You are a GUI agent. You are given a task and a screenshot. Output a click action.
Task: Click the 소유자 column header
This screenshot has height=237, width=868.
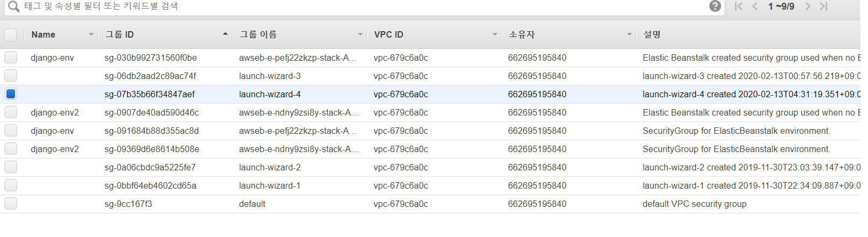coord(522,34)
